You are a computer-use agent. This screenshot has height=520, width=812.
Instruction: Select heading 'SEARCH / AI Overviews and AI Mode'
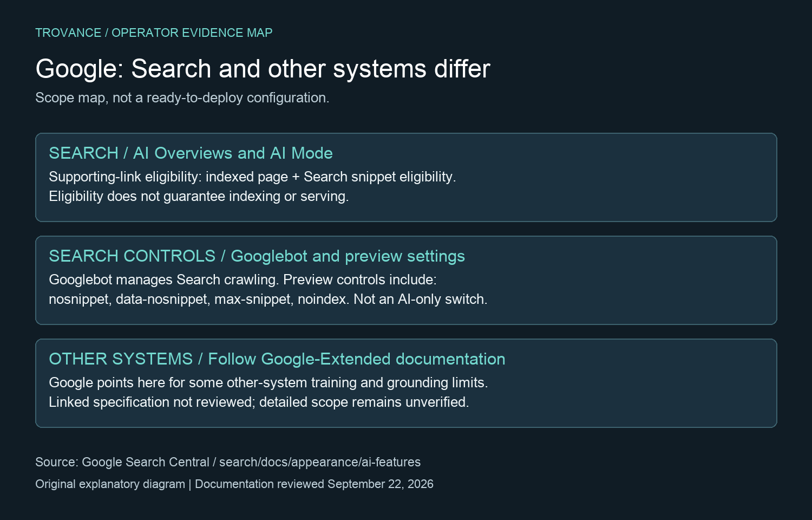[191, 153]
